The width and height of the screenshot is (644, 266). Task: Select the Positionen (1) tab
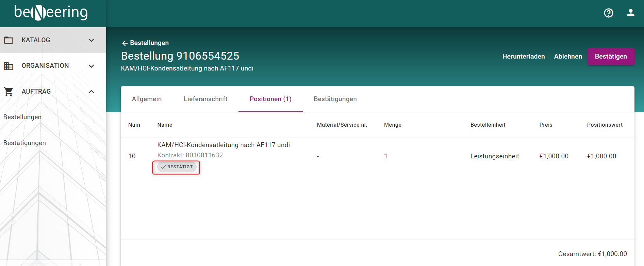click(x=270, y=99)
